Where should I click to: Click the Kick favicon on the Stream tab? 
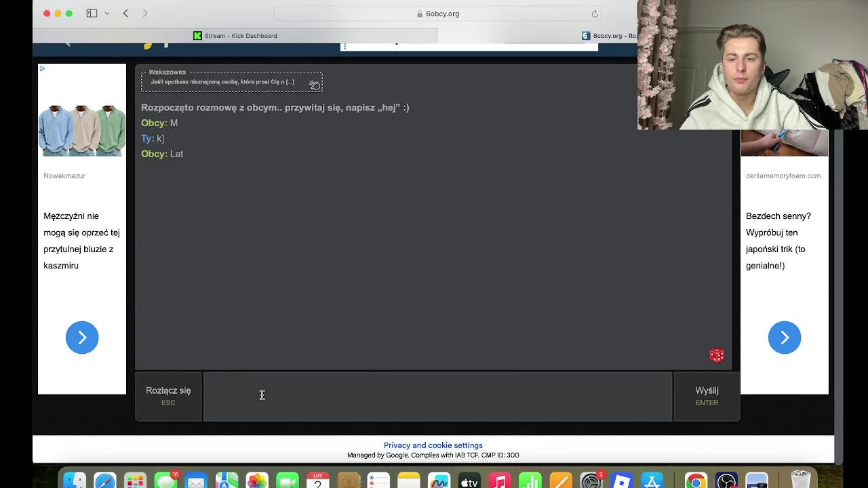(x=197, y=36)
